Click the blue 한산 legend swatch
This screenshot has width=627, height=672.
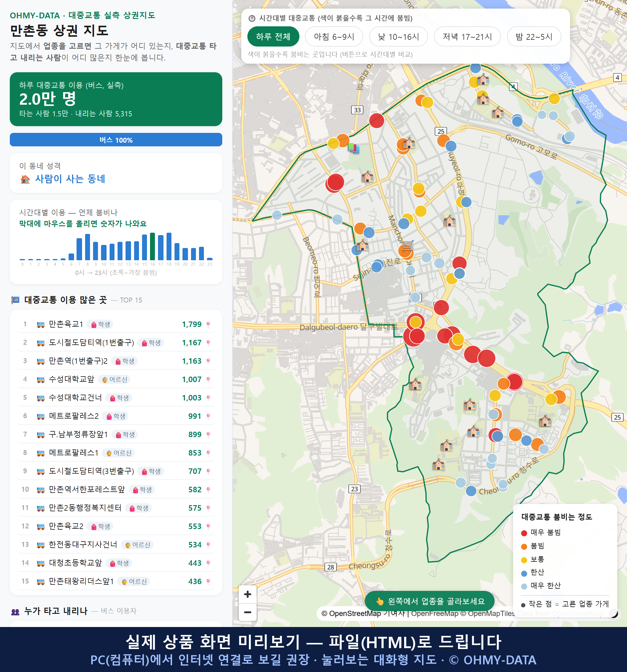coord(524,573)
